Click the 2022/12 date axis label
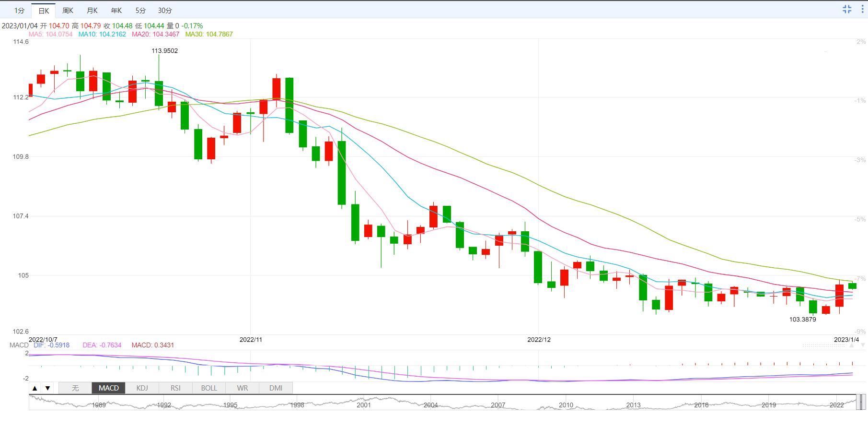This screenshot has width=868, height=428. pos(539,340)
